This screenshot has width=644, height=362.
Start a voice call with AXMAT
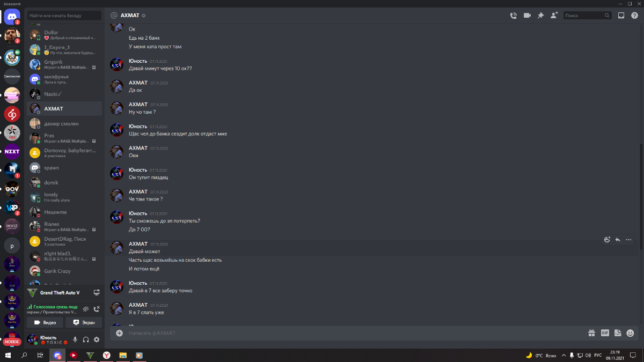514,16
